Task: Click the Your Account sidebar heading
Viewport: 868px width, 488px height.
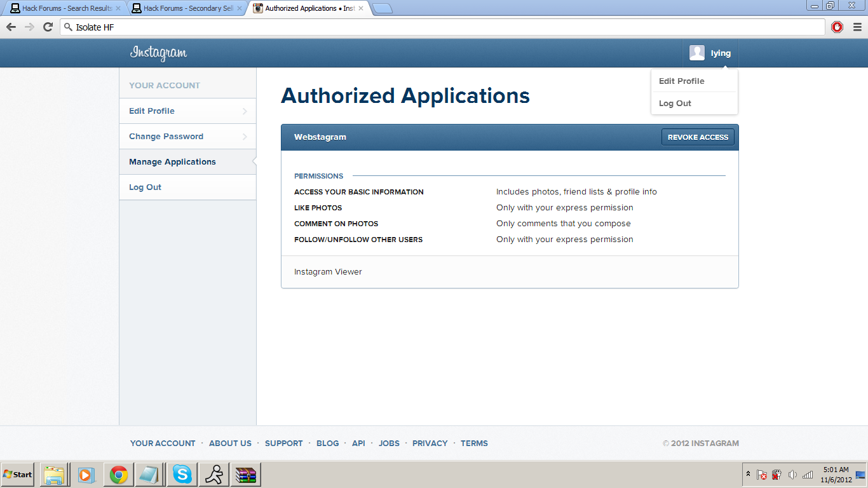Action: click(165, 86)
